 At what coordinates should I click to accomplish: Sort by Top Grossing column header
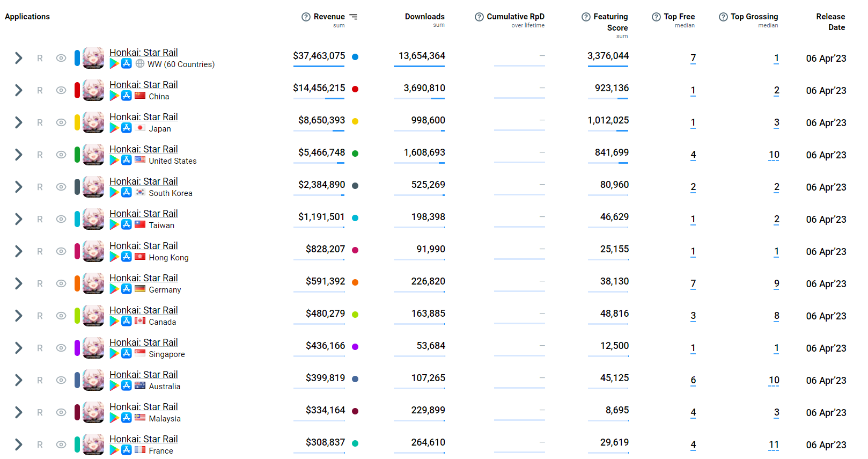click(x=754, y=17)
